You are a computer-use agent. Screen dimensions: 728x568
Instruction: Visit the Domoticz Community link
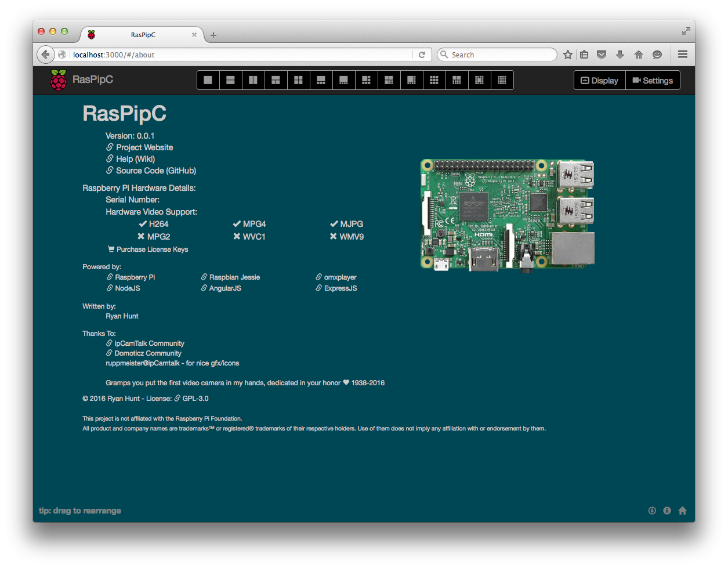pos(143,353)
